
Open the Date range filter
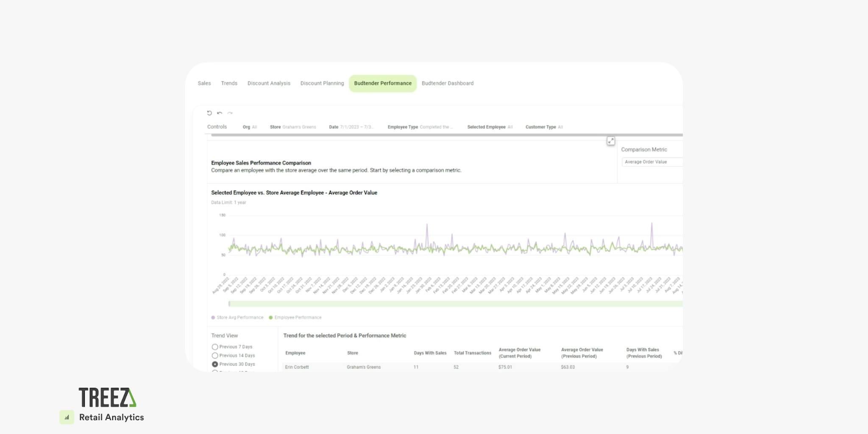352,127
